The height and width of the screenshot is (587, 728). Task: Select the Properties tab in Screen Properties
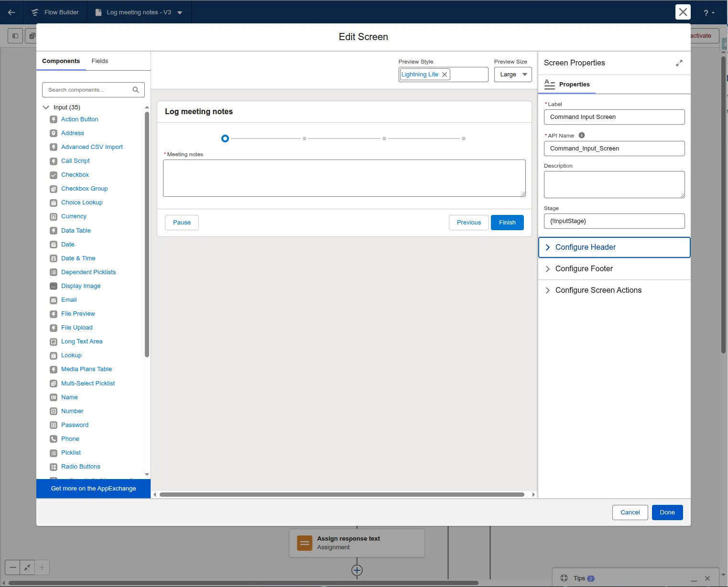574,85
